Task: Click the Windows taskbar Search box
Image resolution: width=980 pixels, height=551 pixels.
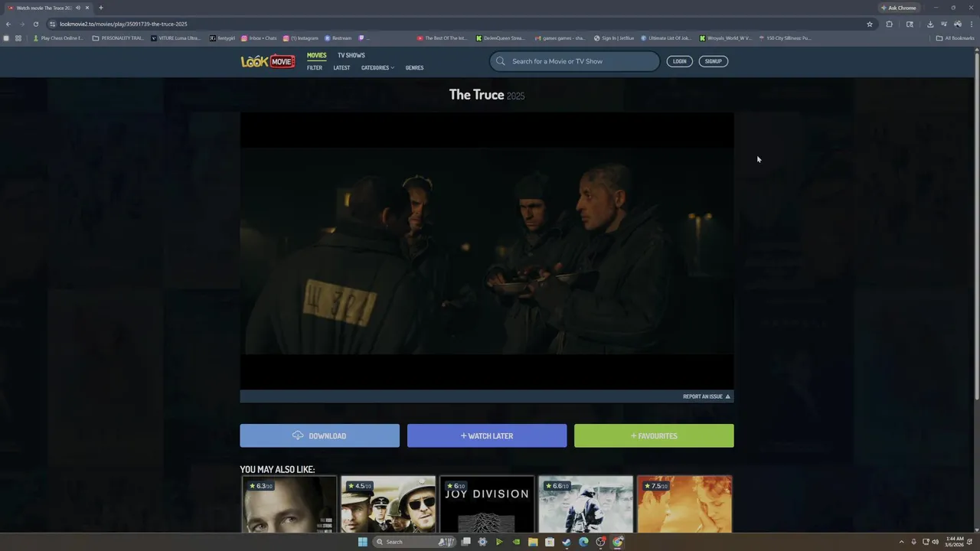Action: pyautogui.click(x=413, y=542)
